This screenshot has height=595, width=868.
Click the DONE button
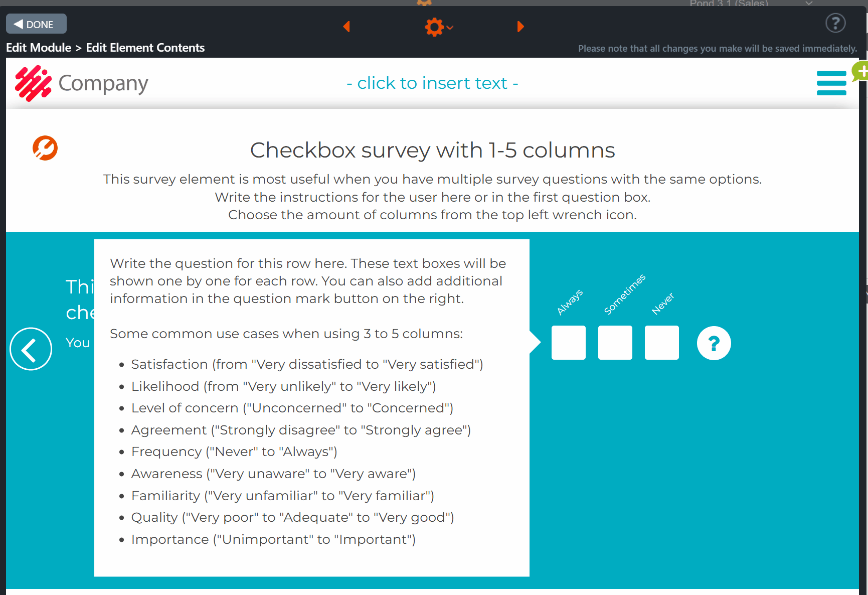coord(36,24)
